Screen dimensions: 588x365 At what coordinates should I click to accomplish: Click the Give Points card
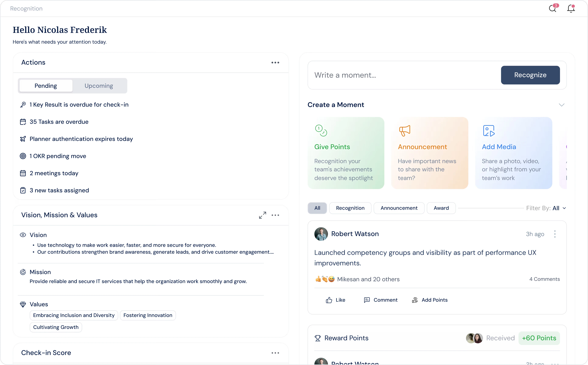click(x=346, y=153)
